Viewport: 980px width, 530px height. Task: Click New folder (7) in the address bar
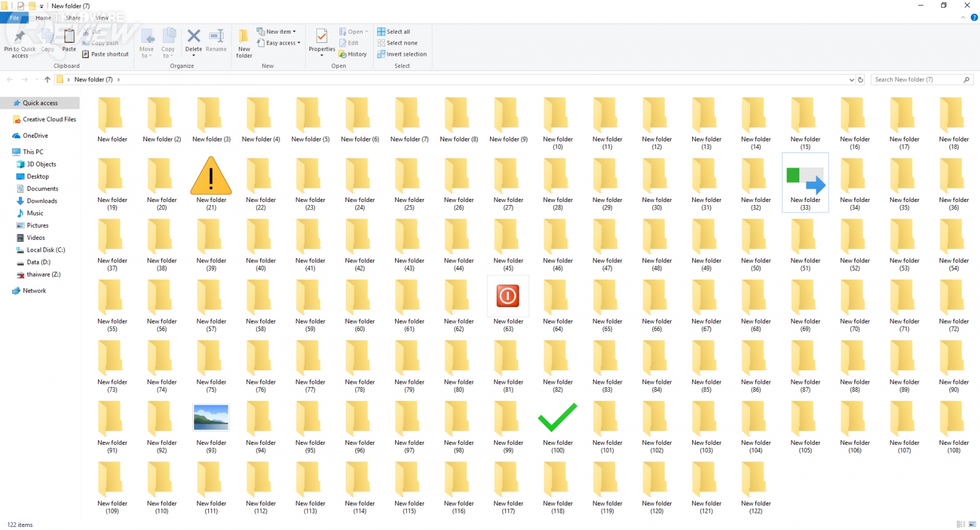click(x=93, y=80)
